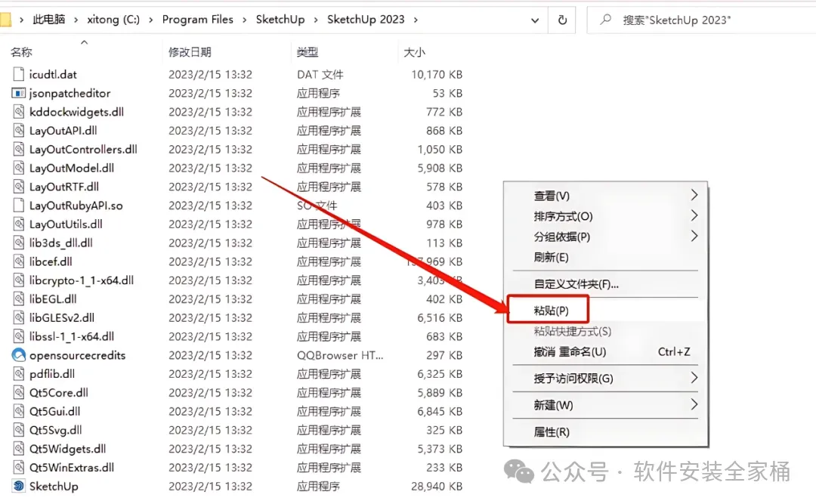Open the 授予访问权限(G) submenu
This screenshot has width=816, height=504.
[606, 379]
